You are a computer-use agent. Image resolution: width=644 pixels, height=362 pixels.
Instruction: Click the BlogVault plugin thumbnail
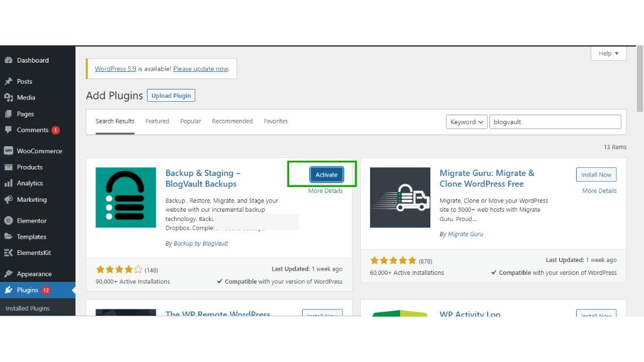[x=126, y=198]
